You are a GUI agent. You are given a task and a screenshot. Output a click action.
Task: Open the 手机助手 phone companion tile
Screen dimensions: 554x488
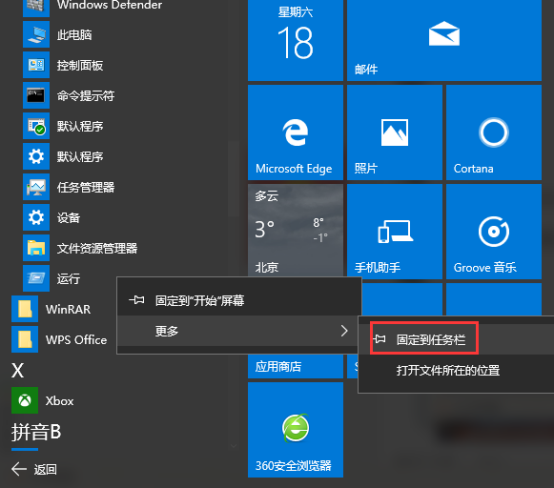(395, 231)
